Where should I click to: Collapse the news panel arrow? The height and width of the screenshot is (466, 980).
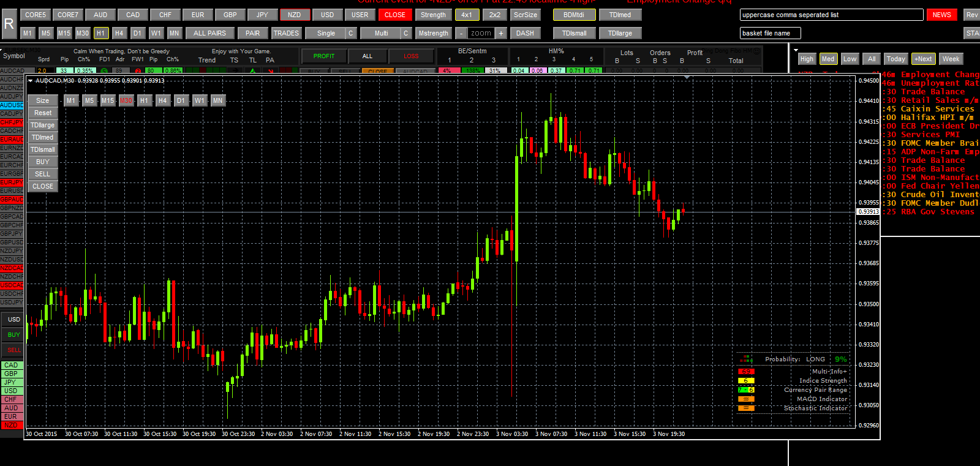[796, 50]
